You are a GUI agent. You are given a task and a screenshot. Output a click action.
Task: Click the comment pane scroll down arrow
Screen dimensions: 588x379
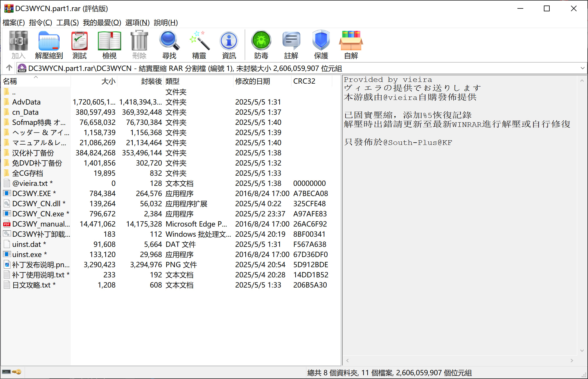[582, 351]
